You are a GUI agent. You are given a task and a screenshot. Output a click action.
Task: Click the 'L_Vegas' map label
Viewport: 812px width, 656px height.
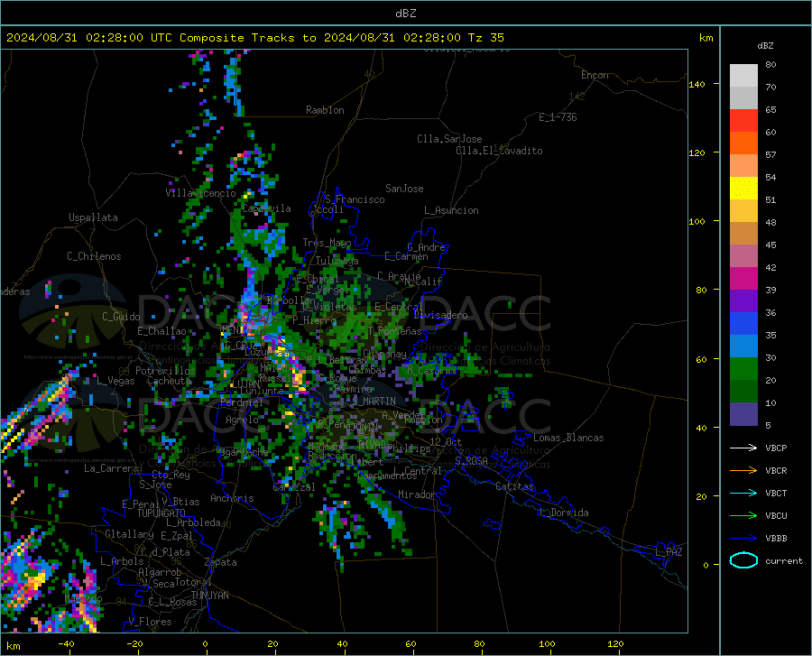[115, 381]
